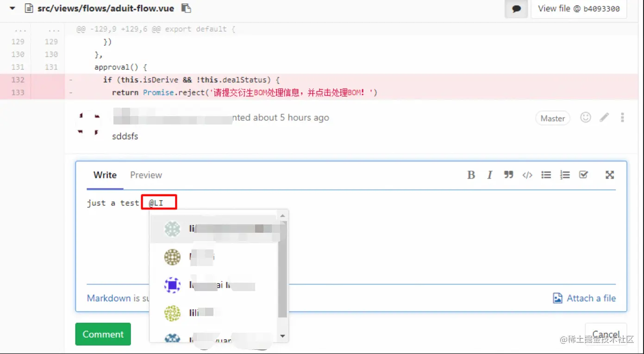644x354 pixels.
Task: Insert a blockquote in comment editor
Action: pyautogui.click(x=509, y=174)
